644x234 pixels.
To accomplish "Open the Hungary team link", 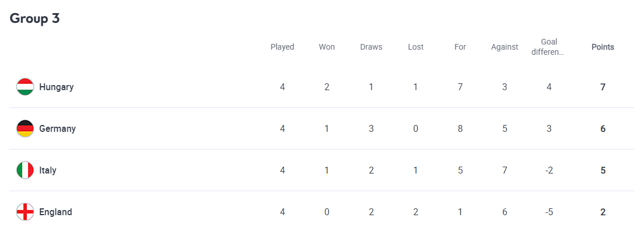I will (56, 87).
